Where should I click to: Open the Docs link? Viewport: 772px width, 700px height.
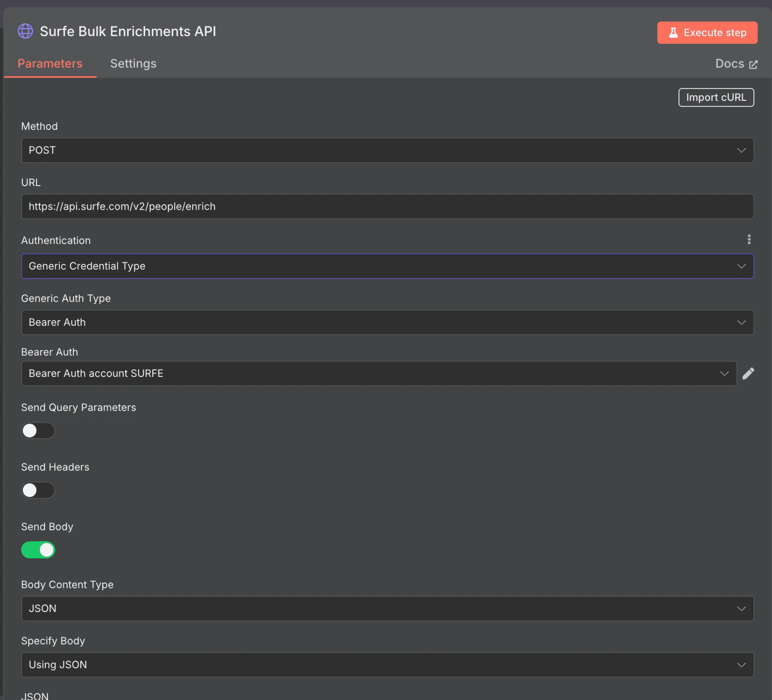click(736, 63)
